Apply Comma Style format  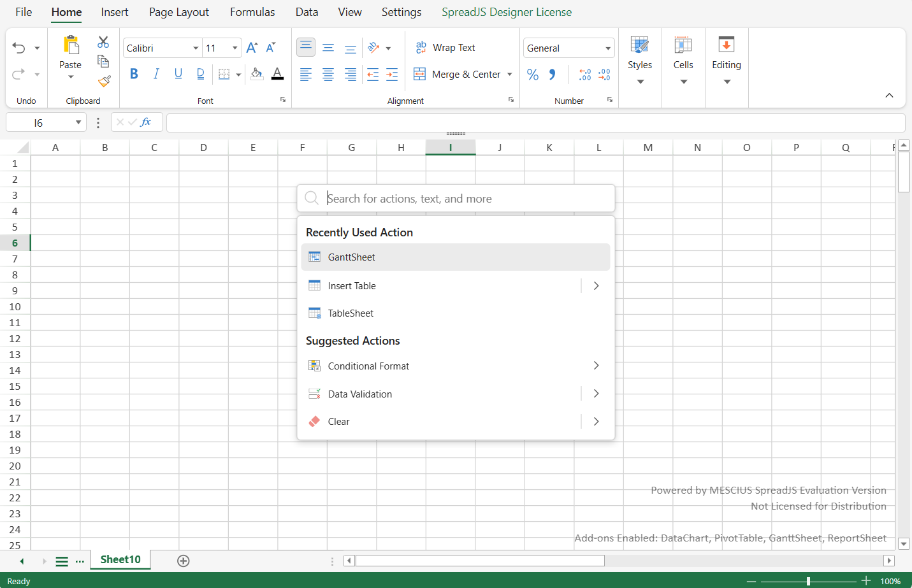(x=553, y=75)
